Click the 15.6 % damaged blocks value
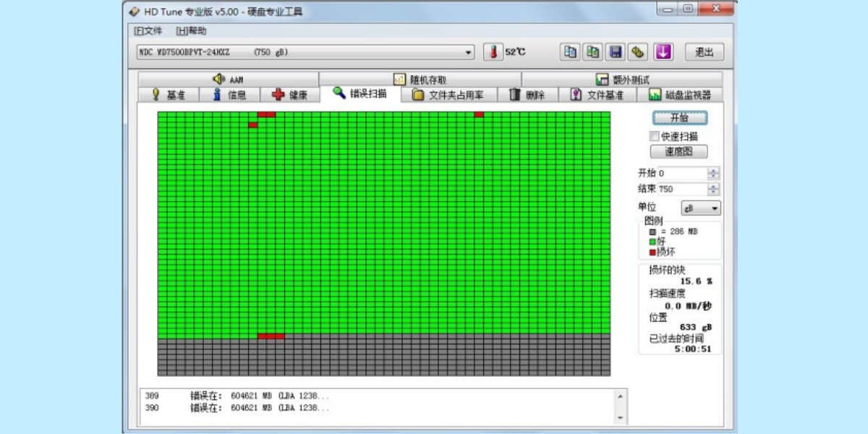The width and height of the screenshot is (868, 434). (x=697, y=281)
